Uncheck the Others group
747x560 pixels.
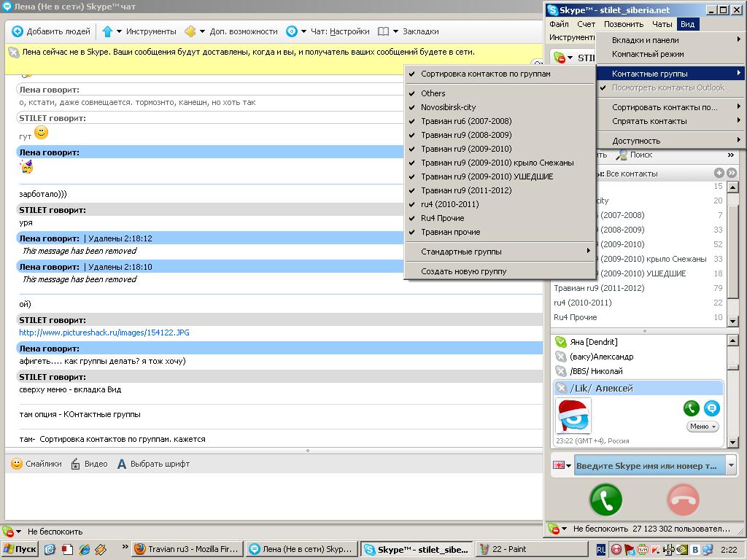[x=499, y=93]
